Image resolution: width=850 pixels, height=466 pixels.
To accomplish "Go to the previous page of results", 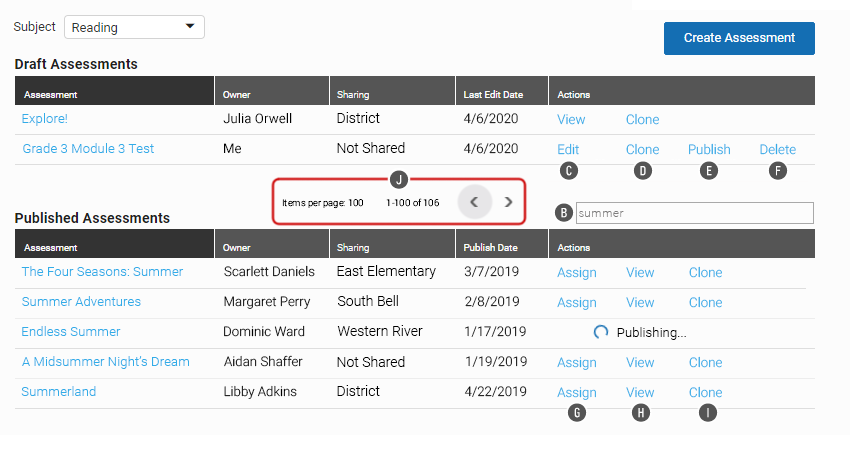I will pos(474,202).
